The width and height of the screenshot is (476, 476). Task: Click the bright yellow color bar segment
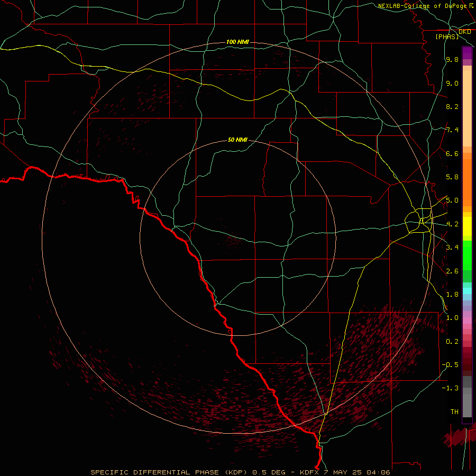[467, 226]
